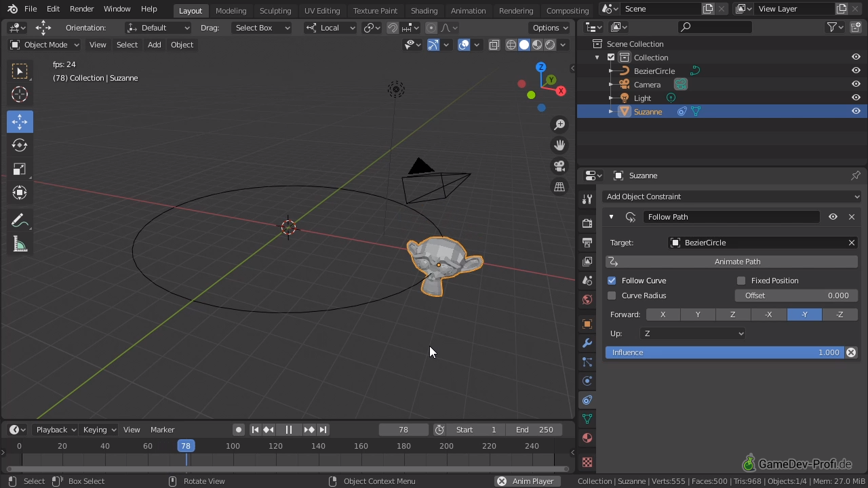Enable the Fixed Position checkbox
This screenshot has height=488, width=868.
(x=741, y=281)
